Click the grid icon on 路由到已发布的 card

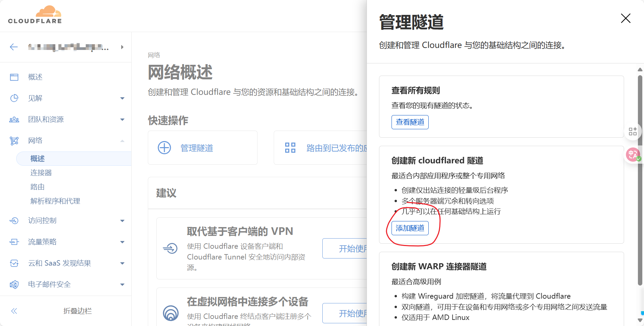click(290, 148)
